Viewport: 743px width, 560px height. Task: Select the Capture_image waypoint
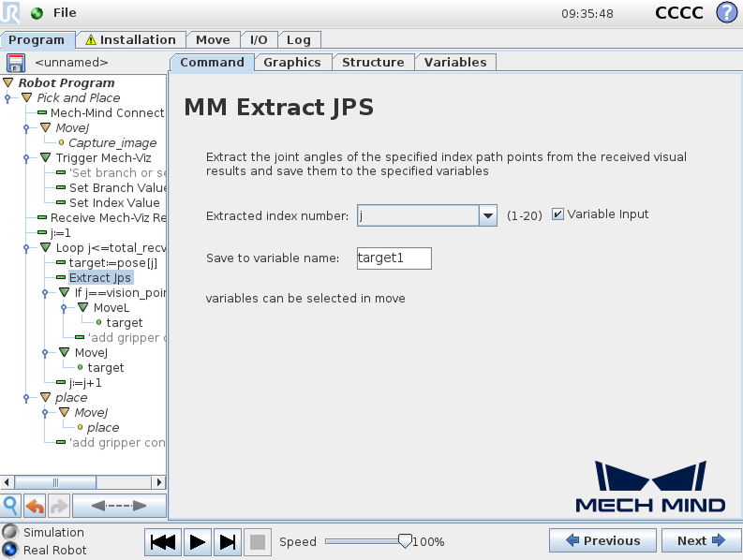pos(112,142)
